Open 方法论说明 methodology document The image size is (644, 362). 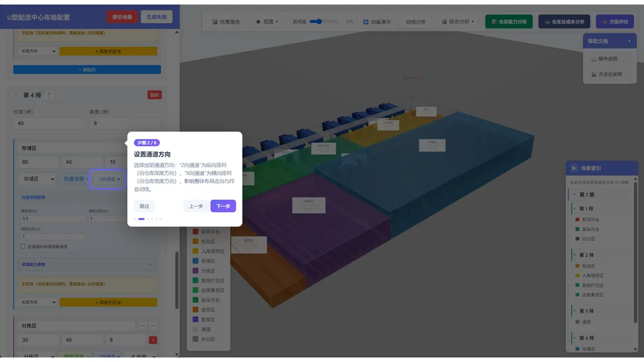[607, 74]
